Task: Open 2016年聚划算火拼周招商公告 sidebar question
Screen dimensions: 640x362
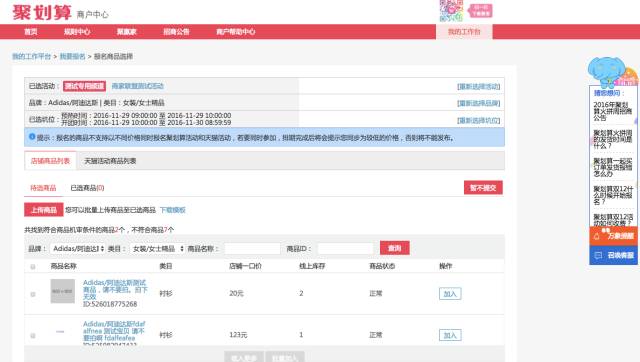Action: (x=612, y=111)
